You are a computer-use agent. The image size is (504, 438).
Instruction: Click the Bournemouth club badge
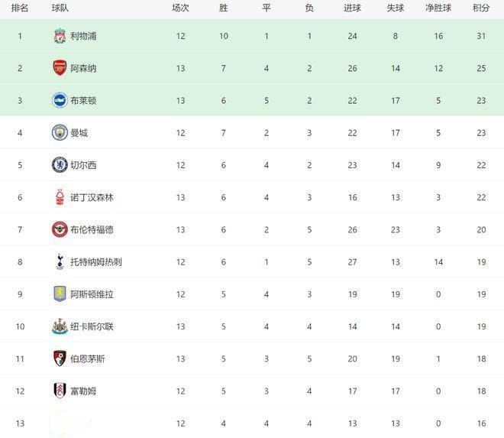click(60, 359)
